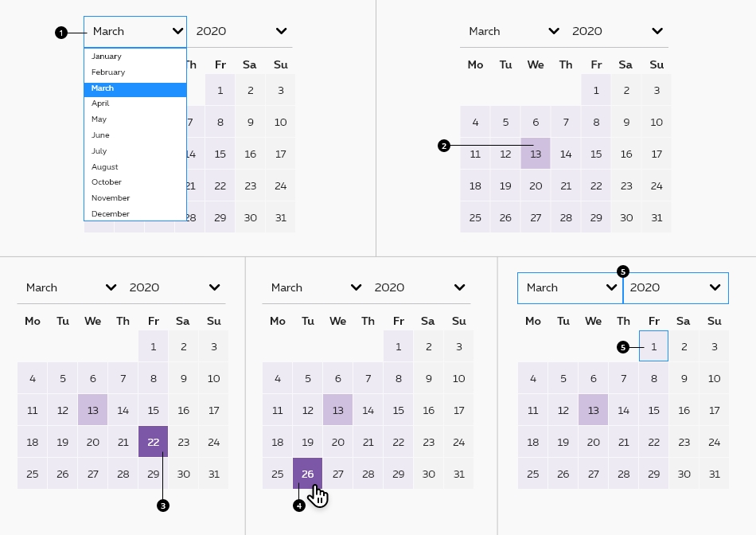Open the blue-outlined March month dropdown
The height and width of the screenshot is (535, 756).
coord(570,287)
